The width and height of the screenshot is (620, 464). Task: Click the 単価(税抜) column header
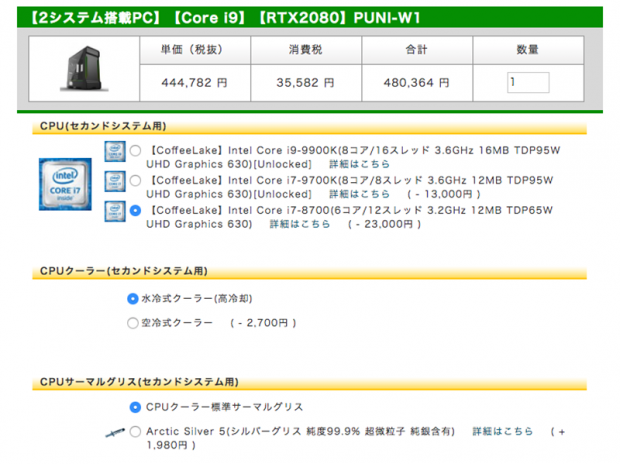pos(195,50)
